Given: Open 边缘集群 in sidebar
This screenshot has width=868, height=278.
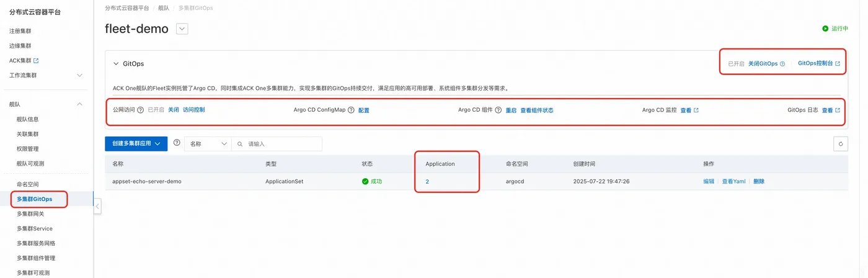Looking at the screenshot, I should 20,46.
